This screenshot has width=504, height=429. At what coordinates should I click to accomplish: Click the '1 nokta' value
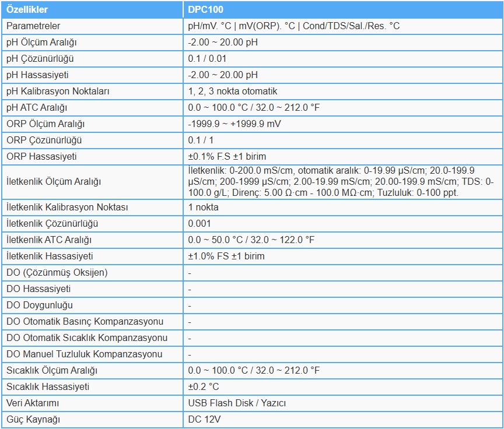[x=203, y=208]
